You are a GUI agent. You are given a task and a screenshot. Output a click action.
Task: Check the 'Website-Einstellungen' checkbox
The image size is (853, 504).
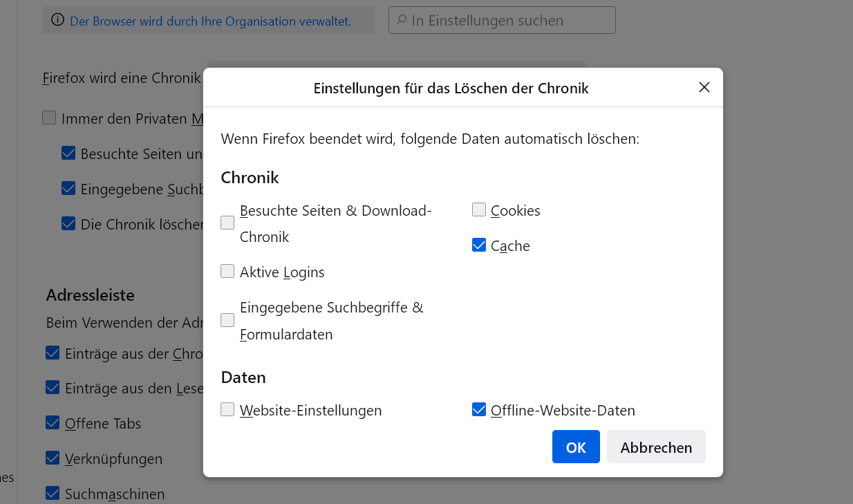click(227, 409)
